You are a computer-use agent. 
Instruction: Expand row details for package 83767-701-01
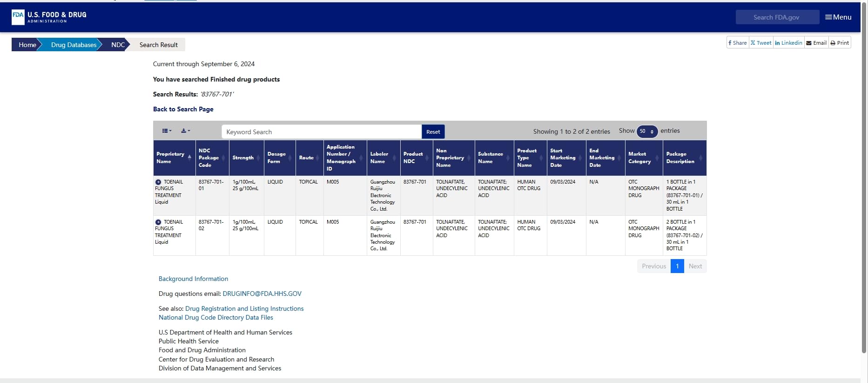point(158,182)
